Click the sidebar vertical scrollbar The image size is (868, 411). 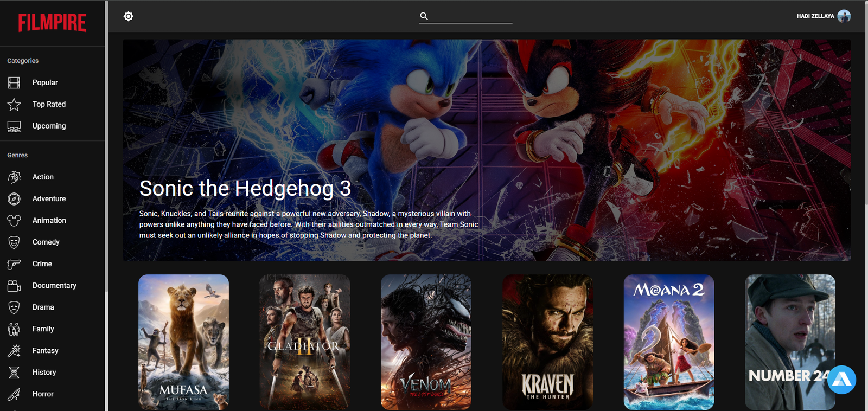pos(106,146)
